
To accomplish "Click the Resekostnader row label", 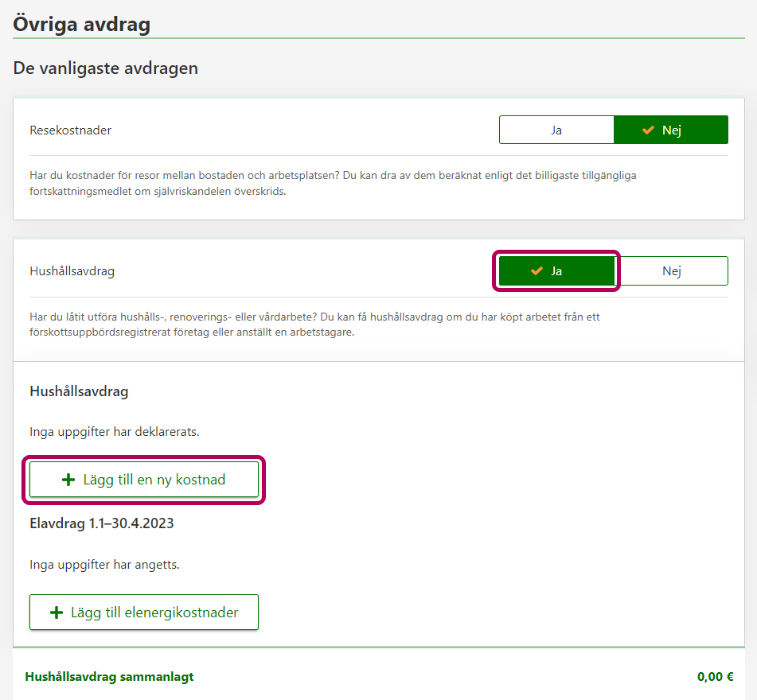I will point(71,130).
